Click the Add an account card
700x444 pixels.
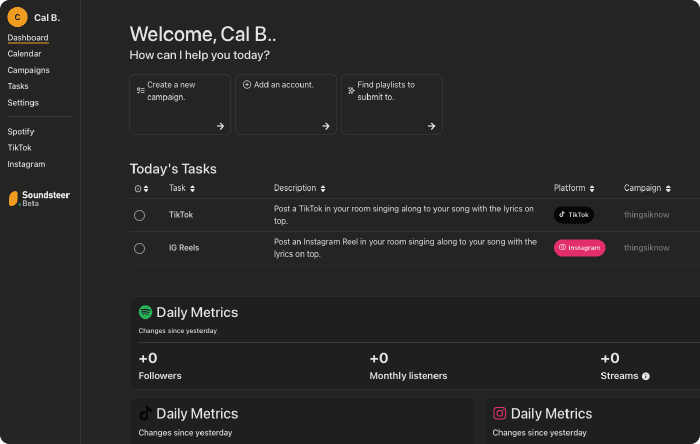285,103
